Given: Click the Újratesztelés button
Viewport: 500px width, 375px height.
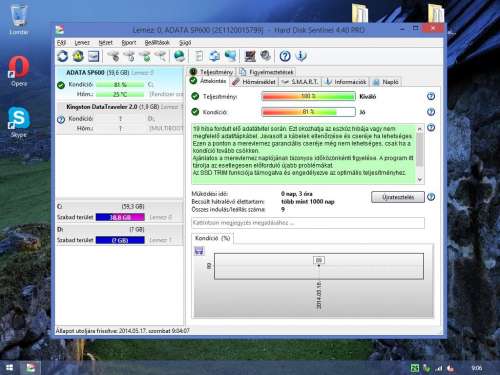Looking at the screenshot, I should tap(398, 197).
